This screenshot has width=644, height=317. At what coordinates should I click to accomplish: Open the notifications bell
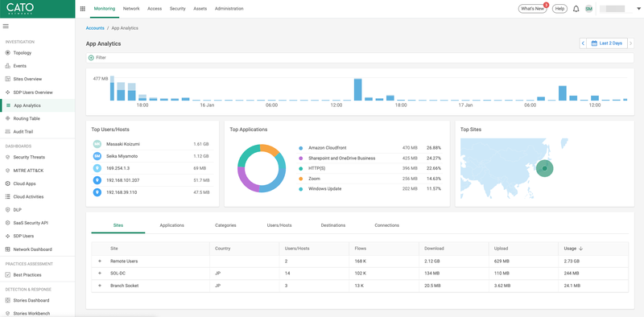pos(576,9)
